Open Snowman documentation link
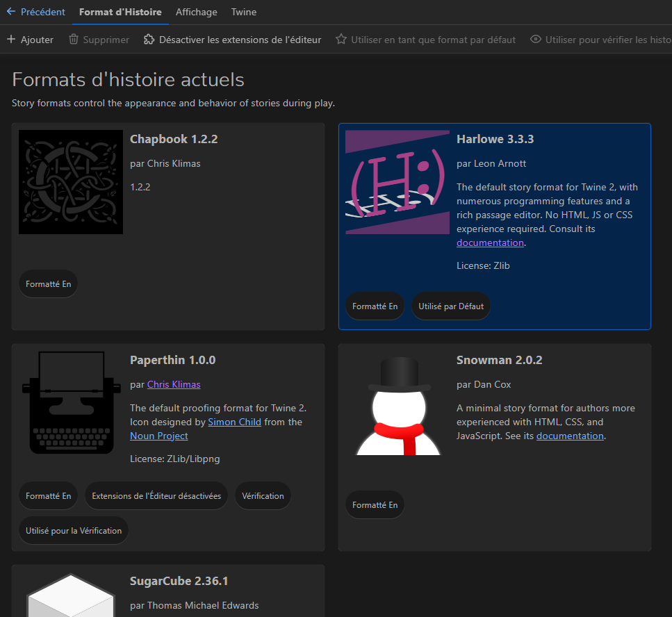Screen dimensions: 672x617 click(570, 436)
